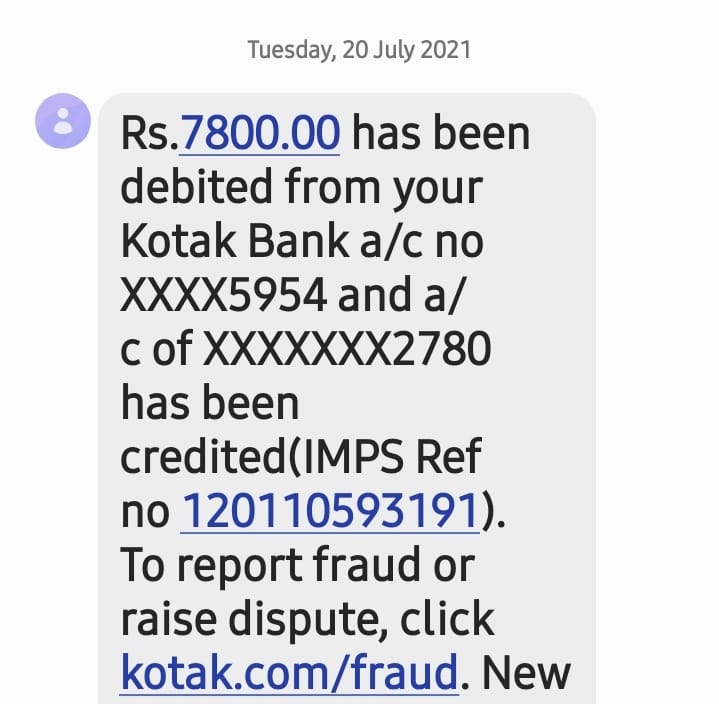Image resolution: width=719 pixels, height=704 pixels.
Task: Select the Tuesday, 20 July 2021 date header
Action: coord(359,50)
